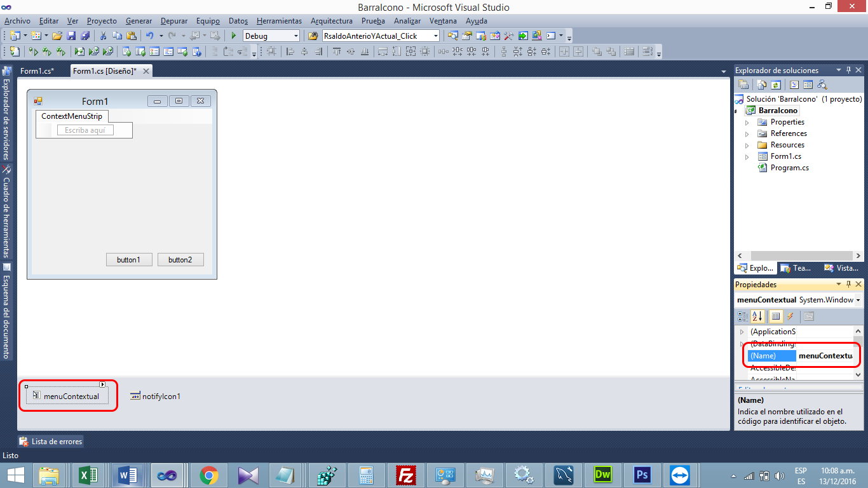Click the Events lightning bolt in Propiedades

(790, 316)
